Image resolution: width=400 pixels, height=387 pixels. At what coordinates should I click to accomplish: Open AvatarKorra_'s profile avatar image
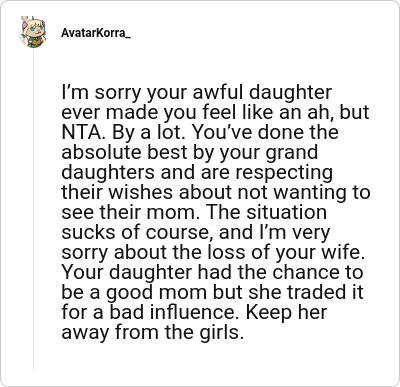pos(33,33)
